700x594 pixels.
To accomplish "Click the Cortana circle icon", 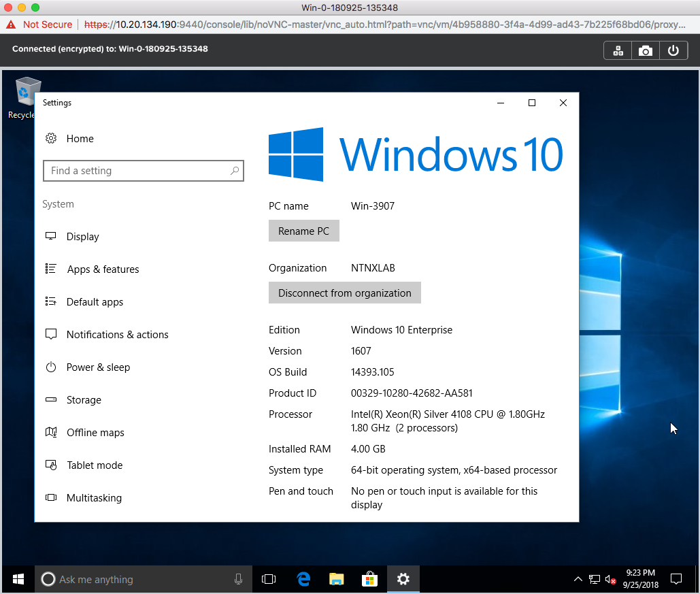I will pos(48,579).
